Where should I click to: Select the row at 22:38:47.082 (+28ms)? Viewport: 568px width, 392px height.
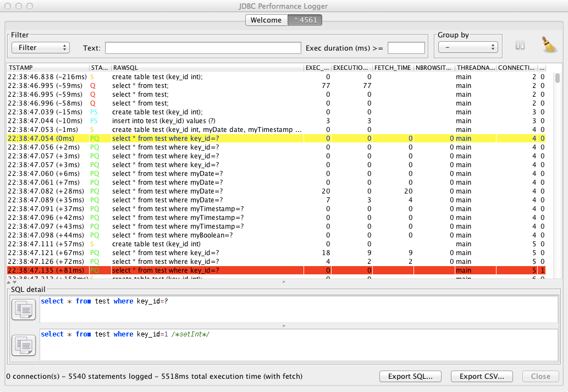[277, 191]
